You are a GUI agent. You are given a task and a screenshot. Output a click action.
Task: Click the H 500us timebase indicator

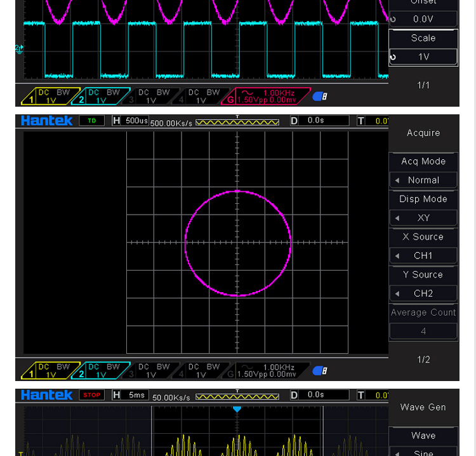coord(130,121)
